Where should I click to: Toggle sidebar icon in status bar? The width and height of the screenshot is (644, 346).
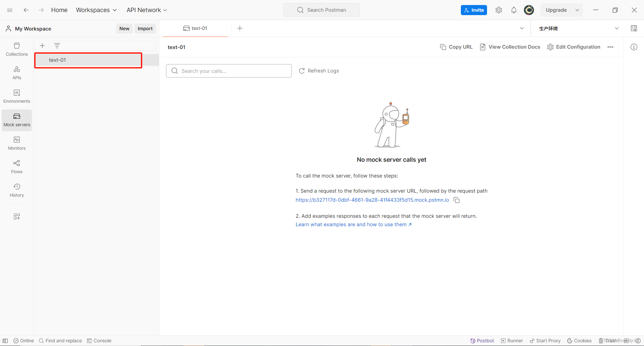(x=5, y=341)
